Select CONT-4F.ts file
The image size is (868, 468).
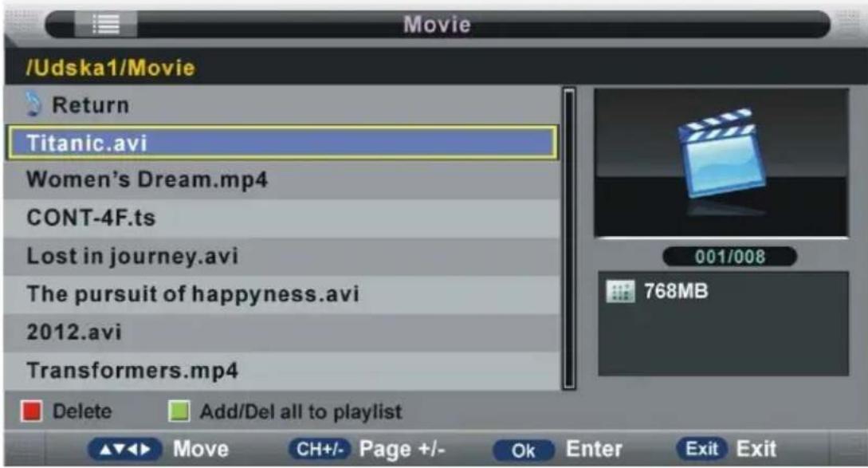282,218
